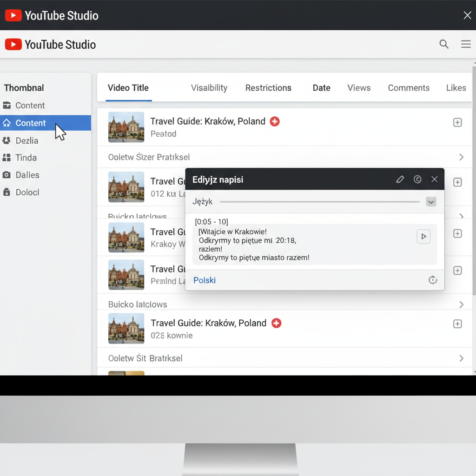
Task: Click the Dolocl lock icon in sidebar
Action: (x=7, y=192)
